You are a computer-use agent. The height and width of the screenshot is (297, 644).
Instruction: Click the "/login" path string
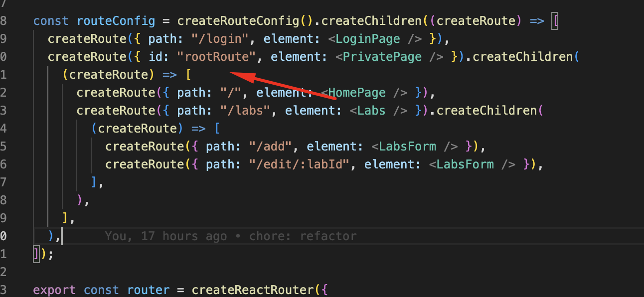tap(220, 39)
